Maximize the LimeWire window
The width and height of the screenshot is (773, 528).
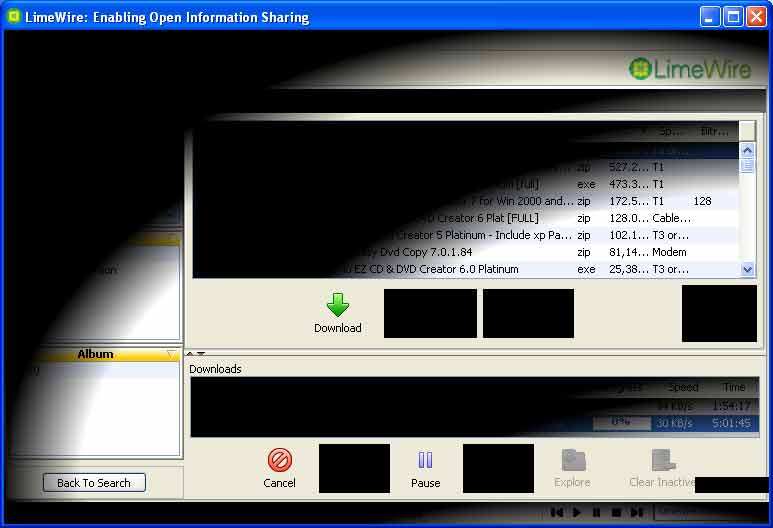733,17
